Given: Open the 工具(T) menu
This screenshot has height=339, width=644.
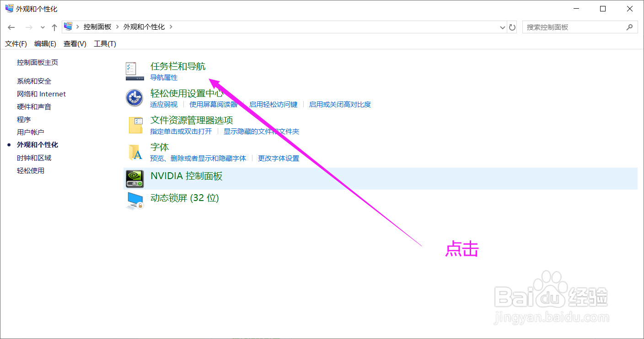Looking at the screenshot, I should 105,43.
